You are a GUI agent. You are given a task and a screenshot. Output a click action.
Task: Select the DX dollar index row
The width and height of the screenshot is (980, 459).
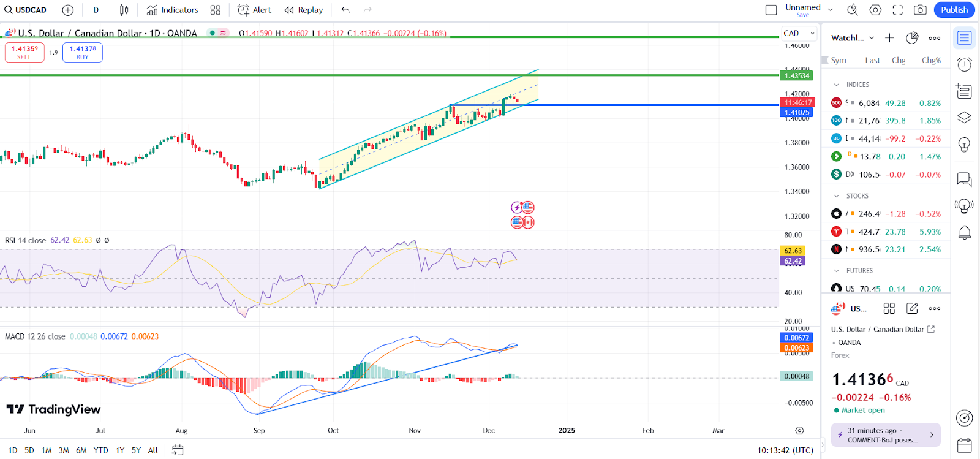point(886,175)
